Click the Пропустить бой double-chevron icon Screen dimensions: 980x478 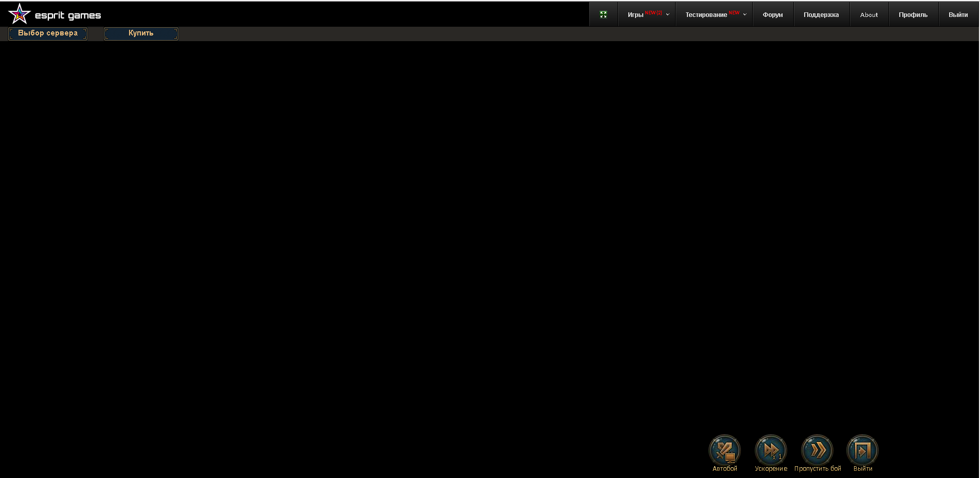click(x=817, y=450)
